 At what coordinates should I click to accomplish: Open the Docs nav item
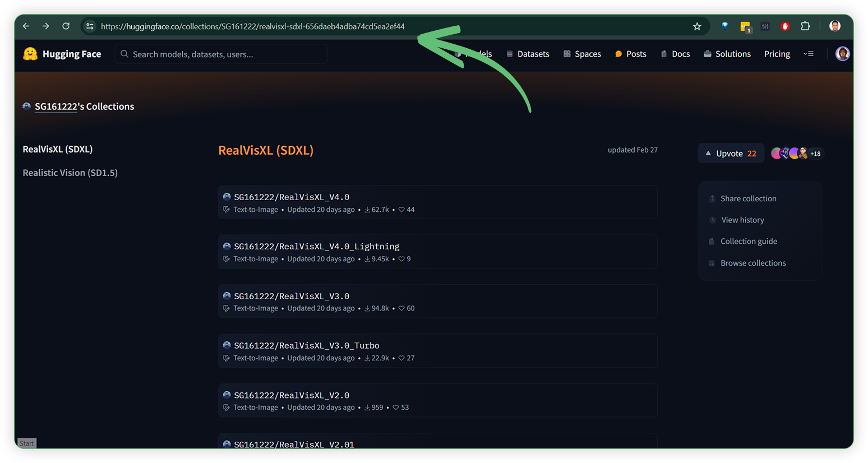tap(675, 54)
